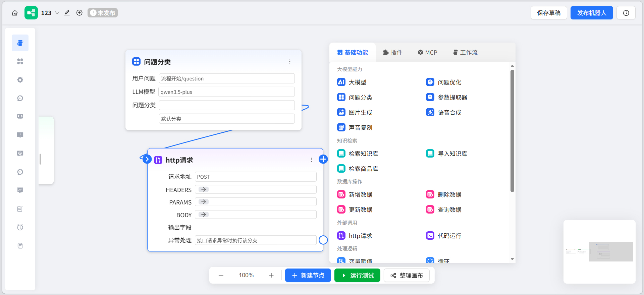Add 声音复刻 node from panel

(x=355, y=127)
